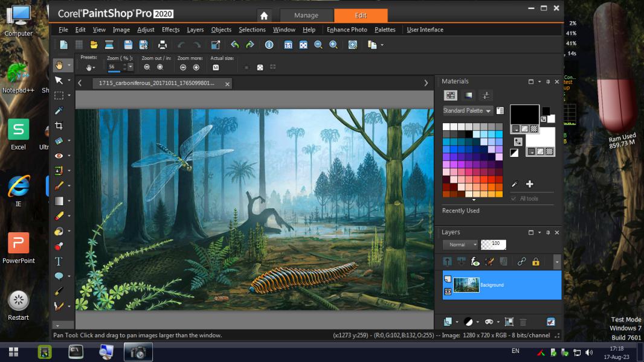Expand the paste options dropdown arrow
This screenshot has width=644, height=362.
tap(382, 45)
